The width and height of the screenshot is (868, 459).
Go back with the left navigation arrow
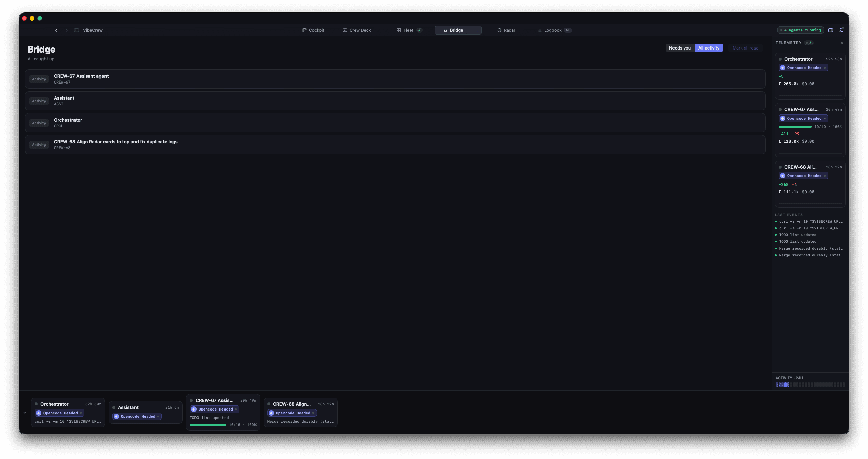tap(56, 30)
